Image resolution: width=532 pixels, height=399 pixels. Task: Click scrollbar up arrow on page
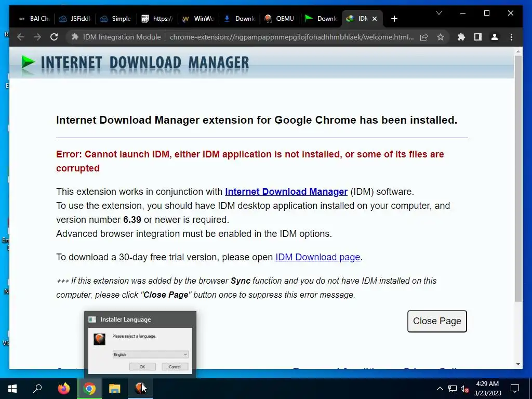(x=518, y=52)
